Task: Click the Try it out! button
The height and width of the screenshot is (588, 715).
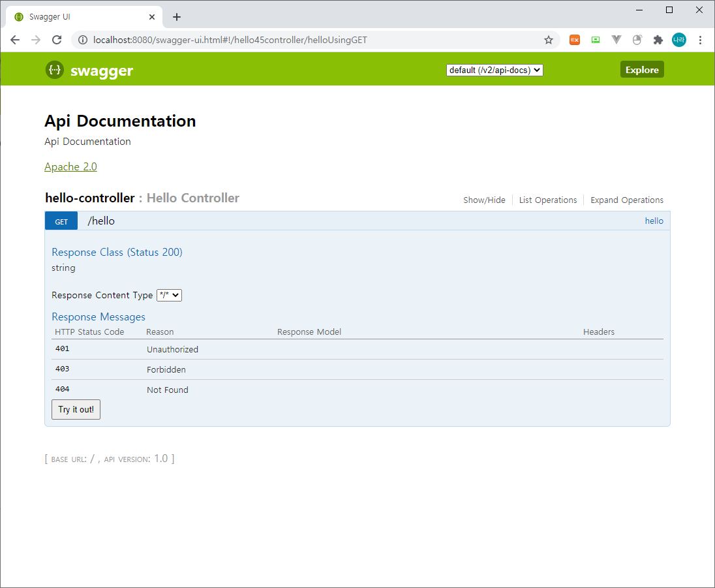Action: click(x=76, y=409)
